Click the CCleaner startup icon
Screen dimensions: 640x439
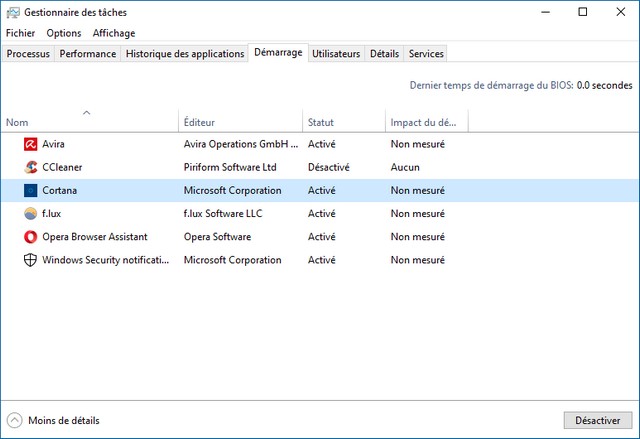(x=31, y=167)
